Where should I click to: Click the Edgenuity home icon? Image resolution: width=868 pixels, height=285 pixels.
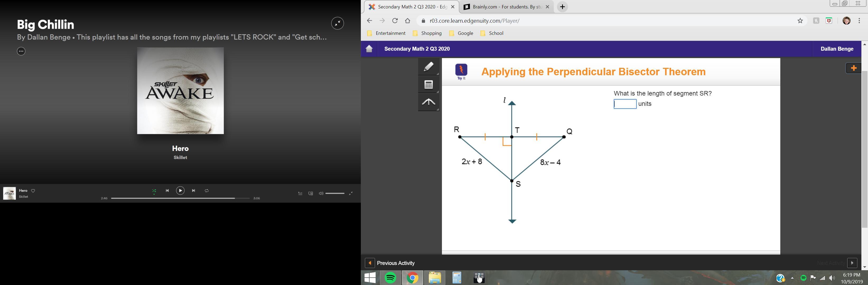click(x=369, y=49)
